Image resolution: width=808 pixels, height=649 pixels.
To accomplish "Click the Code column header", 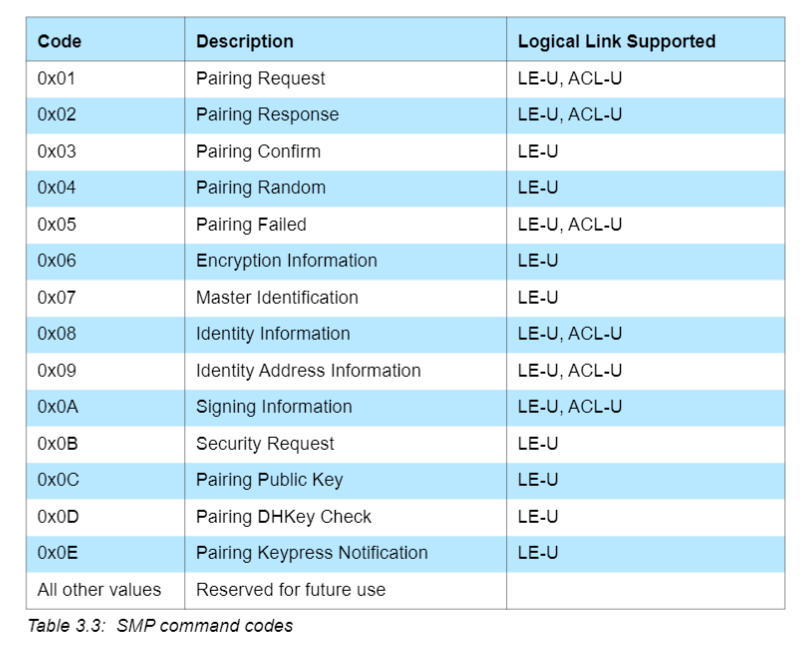I will (59, 42).
